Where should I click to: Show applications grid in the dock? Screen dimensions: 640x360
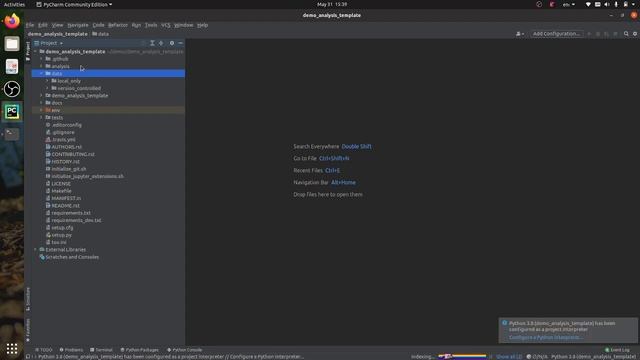click(12, 349)
